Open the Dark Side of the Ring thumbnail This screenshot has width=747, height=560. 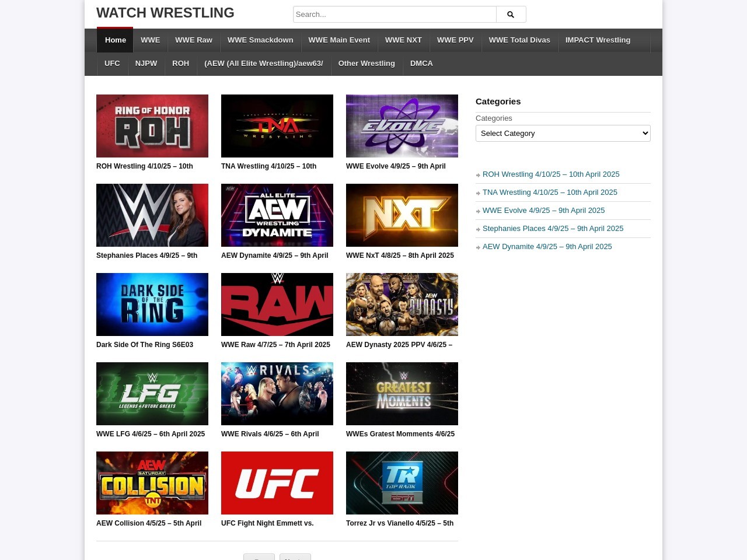(152, 304)
